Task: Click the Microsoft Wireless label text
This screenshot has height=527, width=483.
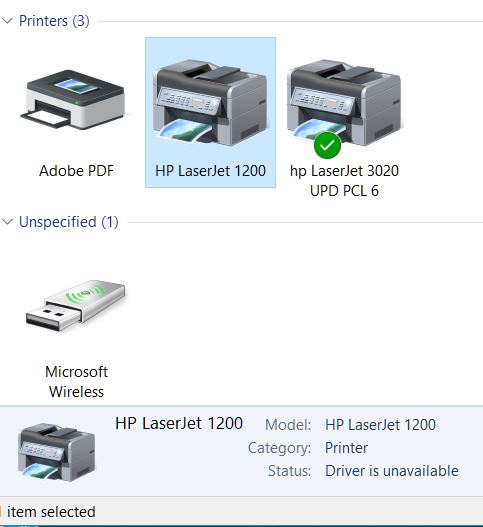Action: point(76,382)
